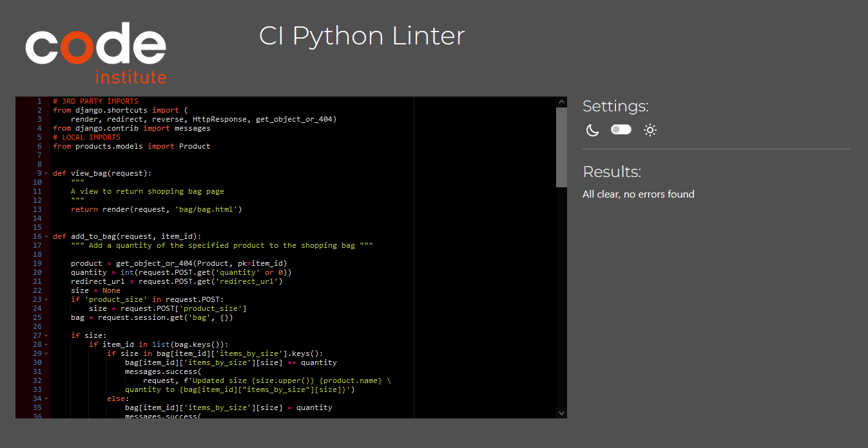Image resolution: width=868 pixels, height=448 pixels.
Task: Click the 'redirect_url = request.POST.get' line
Action: tap(177, 281)
